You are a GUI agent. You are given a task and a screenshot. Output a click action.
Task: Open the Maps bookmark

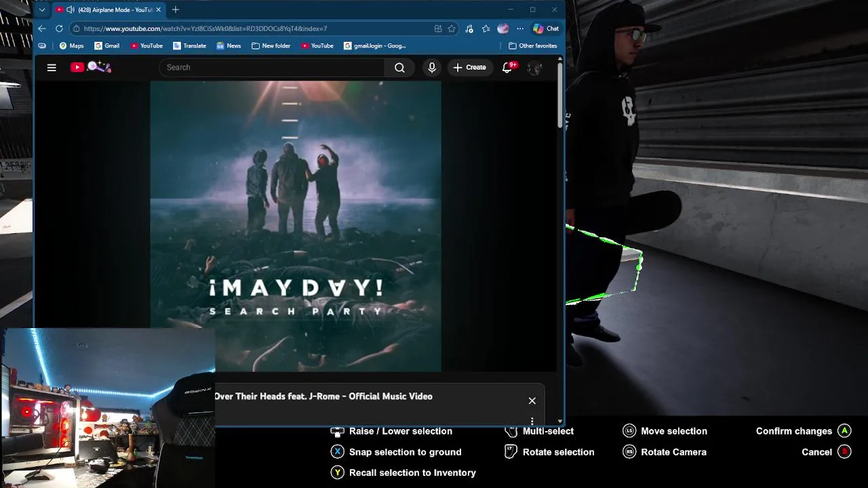[71, 45]
